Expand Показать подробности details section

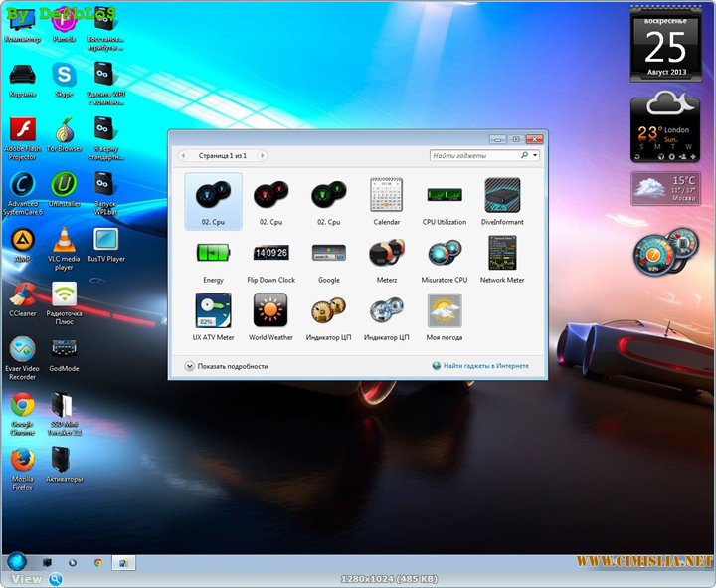coord(190,366)
